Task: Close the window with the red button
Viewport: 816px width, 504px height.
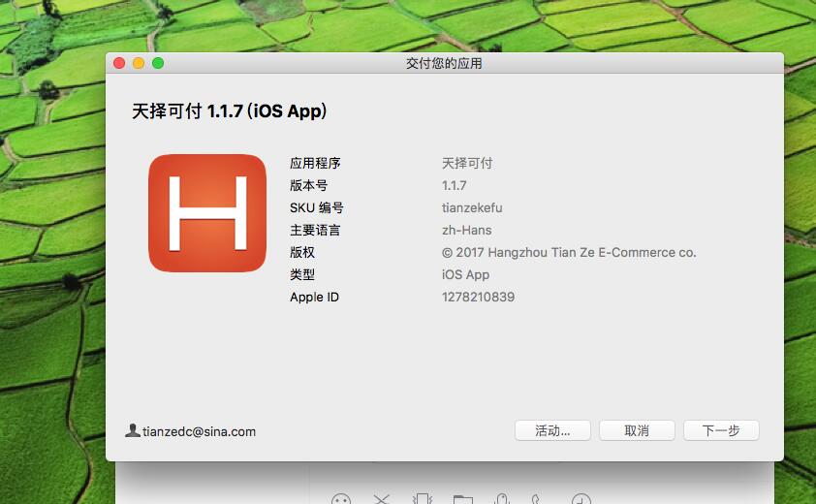Action: (x=119, y=63)
